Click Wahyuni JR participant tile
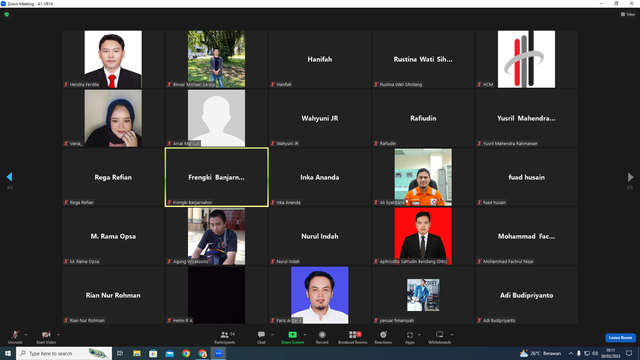This screenshot has width=640, height=360. pyautogui.click(x=320, y=118)
